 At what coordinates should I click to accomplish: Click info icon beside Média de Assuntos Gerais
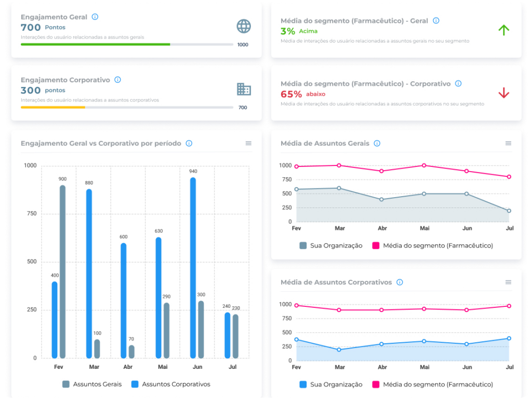377,143
